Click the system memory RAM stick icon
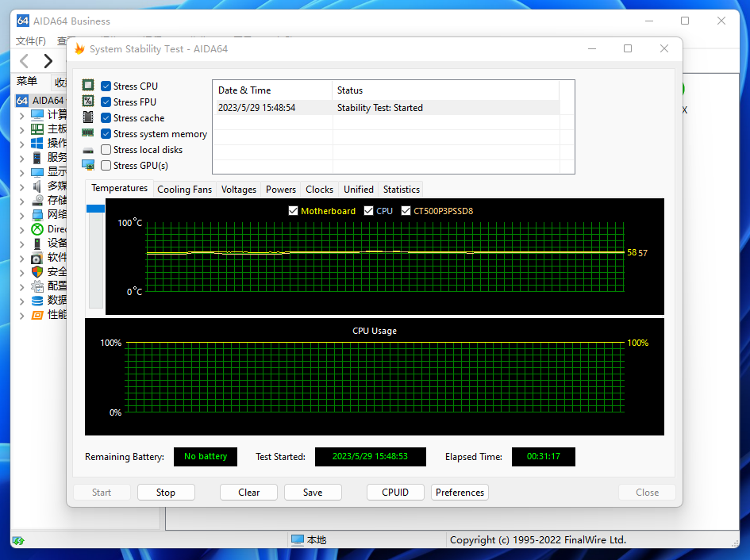750x560 pixels. [x=88, y=133]
